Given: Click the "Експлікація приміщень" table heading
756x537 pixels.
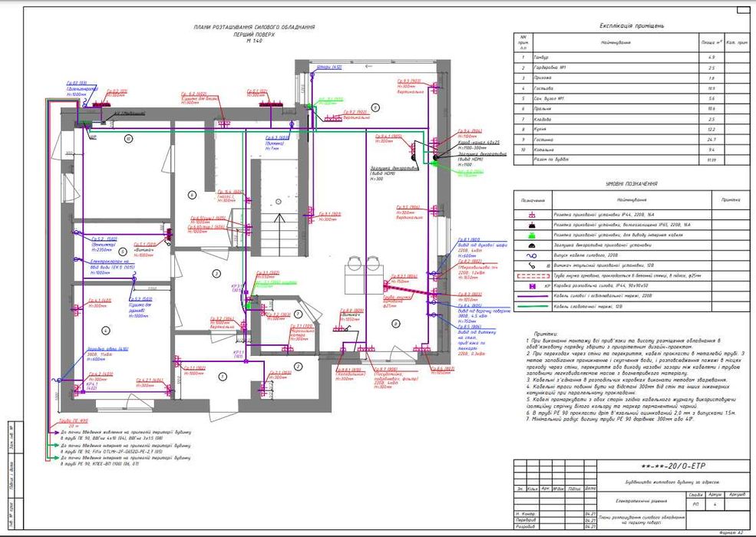Looking at the screenshot, I should tap(632, 25).
